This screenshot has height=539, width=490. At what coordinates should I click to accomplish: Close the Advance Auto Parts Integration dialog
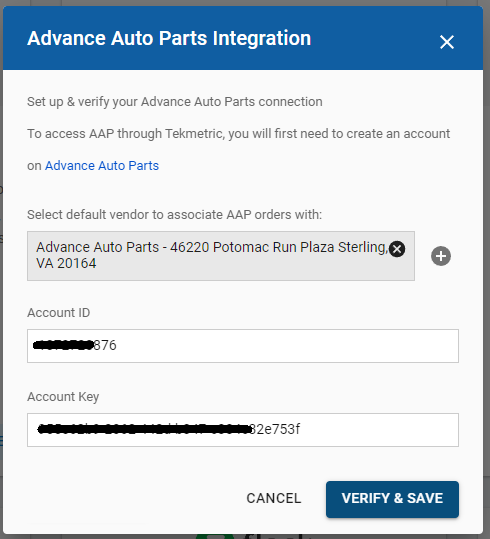tap(447, 42)
